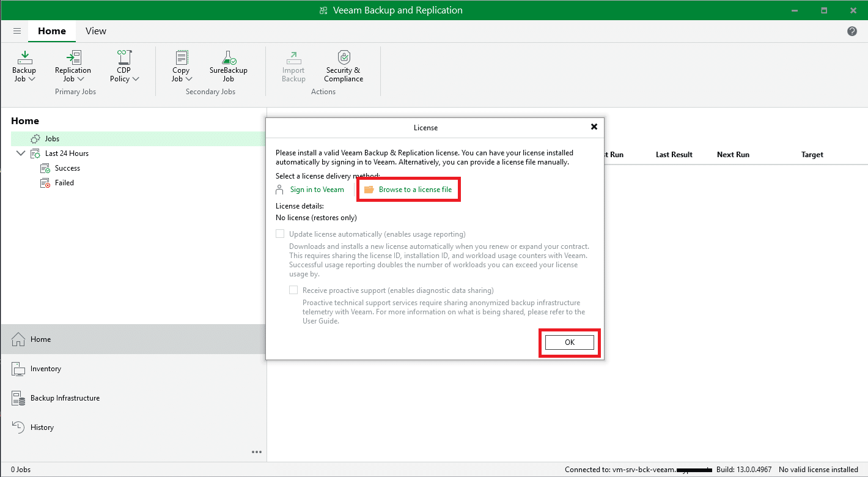Select the Failed jobs tree item
868x477 pixels.
(x=64, y=183)
